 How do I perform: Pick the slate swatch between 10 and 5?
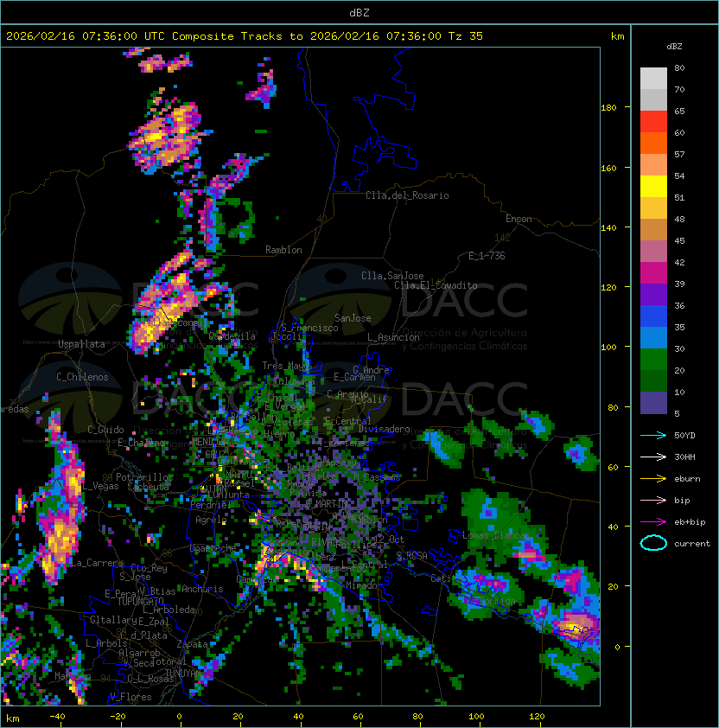653,403
